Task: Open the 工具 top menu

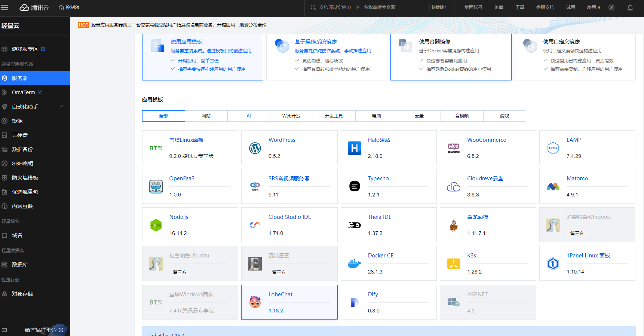Action: pos(520,7)
